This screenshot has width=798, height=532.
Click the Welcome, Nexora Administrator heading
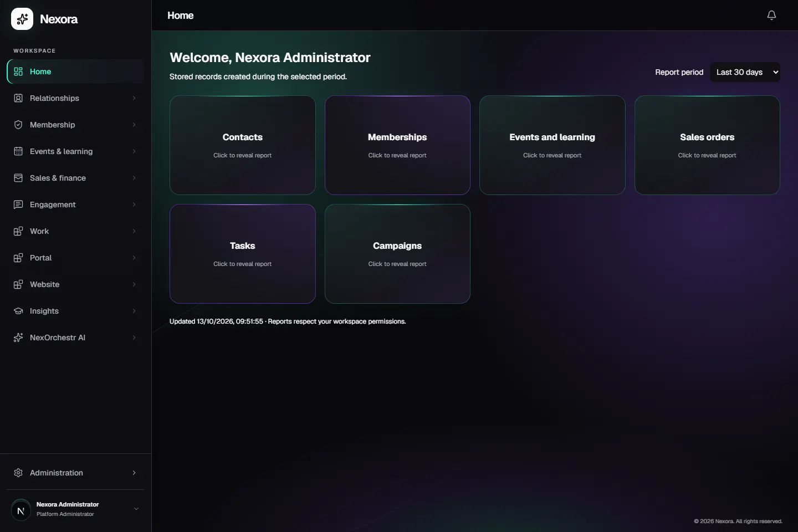(x=270, y=58)
